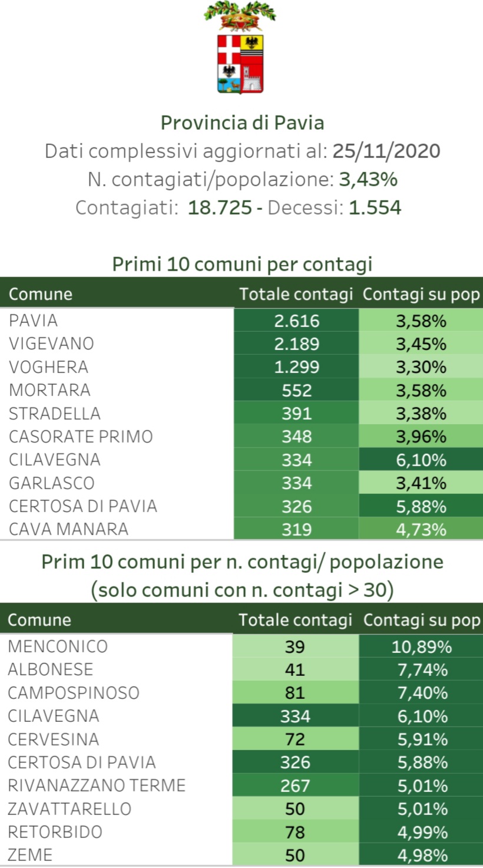
Task: Click Totale contagi header in second table
Action: pos(295,620)
